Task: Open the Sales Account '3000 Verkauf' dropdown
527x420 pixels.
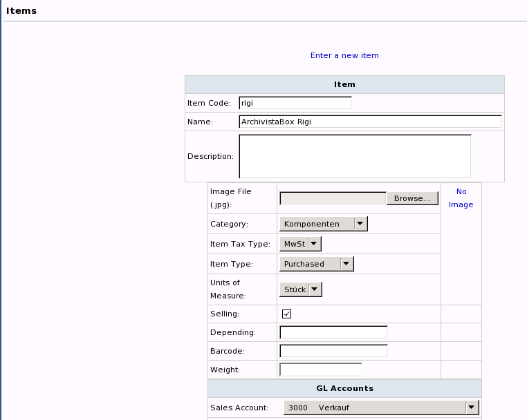Action: (381, 408)
